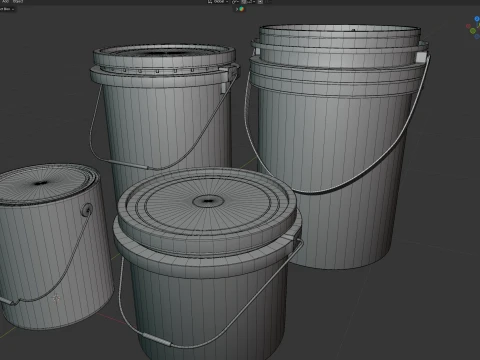480x360 pixels.
Task: Open the Select Box tool dropdown
Action: pos(7,9)
